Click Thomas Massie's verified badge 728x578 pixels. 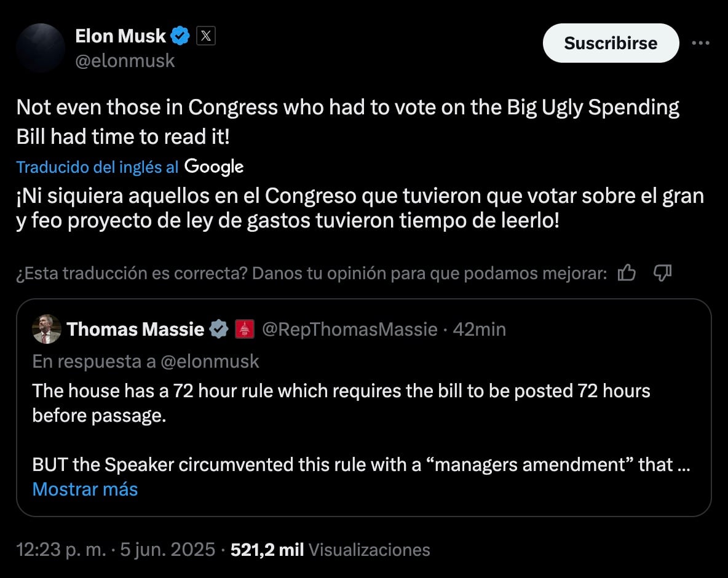tap(219, 330)
